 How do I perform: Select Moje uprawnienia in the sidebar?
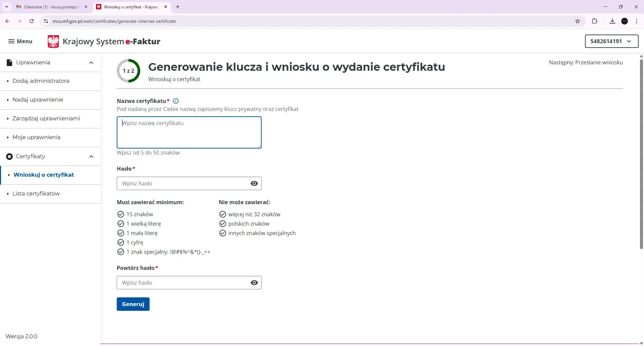pos(37,137)
